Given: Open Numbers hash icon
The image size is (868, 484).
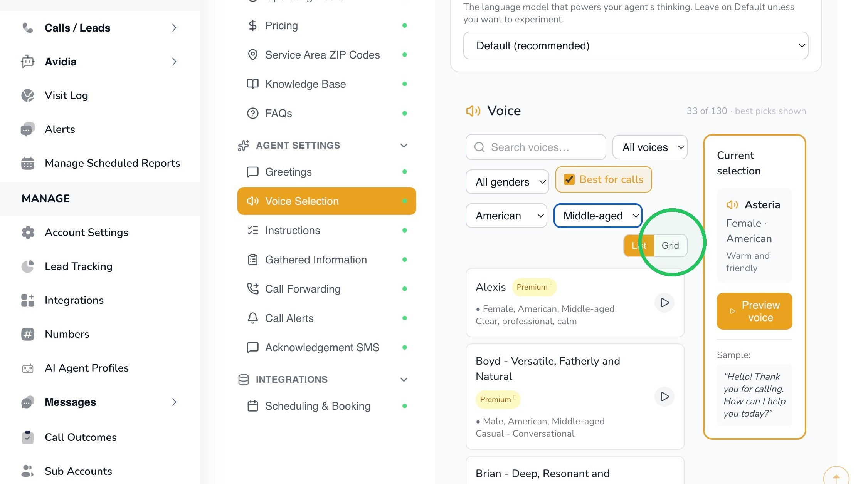Looking at the screenshot, I should [27, 334].
